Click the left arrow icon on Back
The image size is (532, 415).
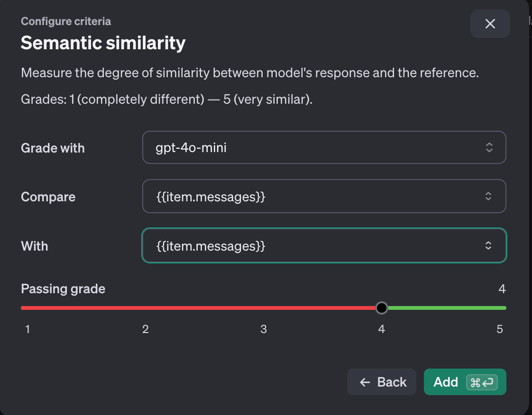[365, 382]
